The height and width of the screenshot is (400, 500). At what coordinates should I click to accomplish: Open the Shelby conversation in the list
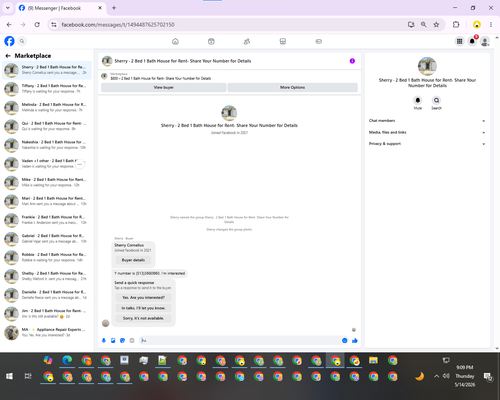tap(47, 276)
